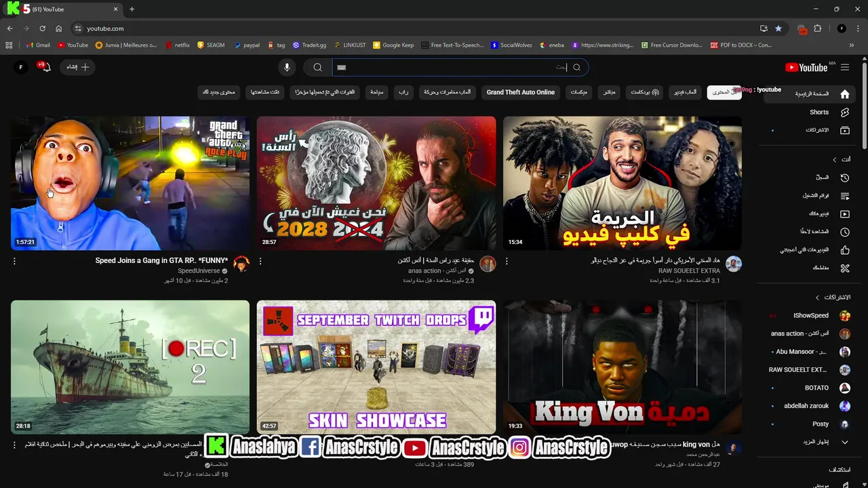
Task: Open Chrome apps grid in bookmarks bar
Action: [x=9, y=45]
